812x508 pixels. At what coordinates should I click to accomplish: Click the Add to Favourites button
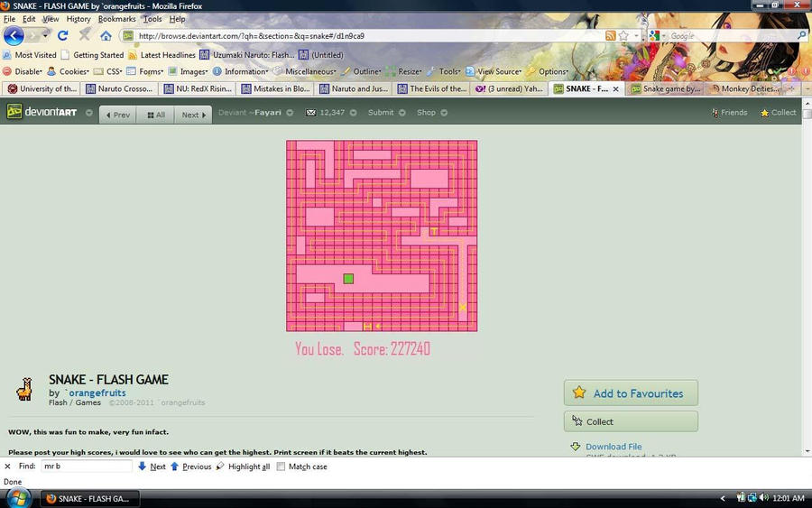click(631, 393)
